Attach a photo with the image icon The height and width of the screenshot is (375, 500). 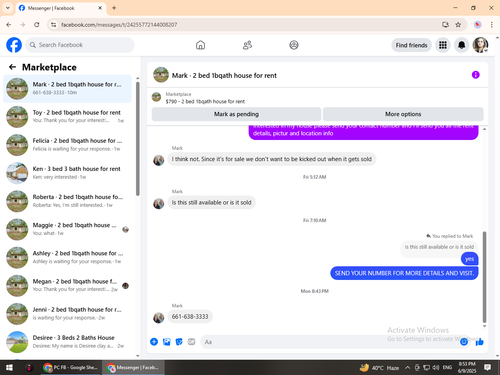166,342
